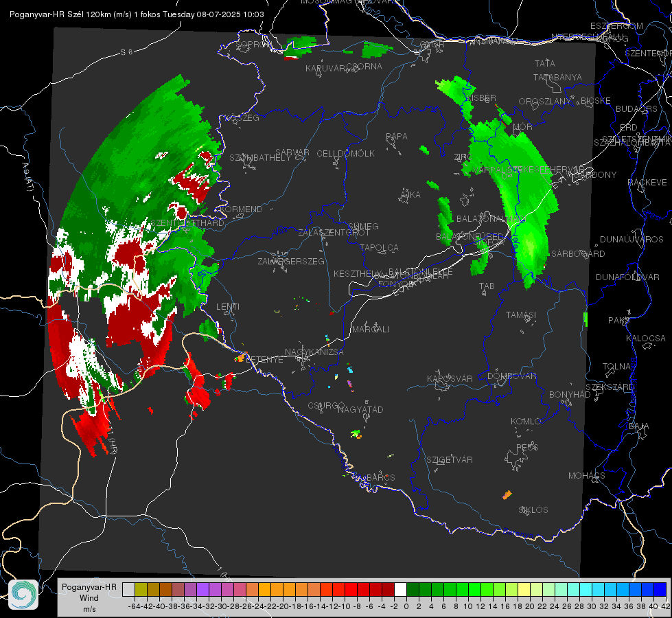Viewport: 672px width, 618px height.
Task: Select the red swatch between -10 and -8
Action: click(x=351, y=590)
